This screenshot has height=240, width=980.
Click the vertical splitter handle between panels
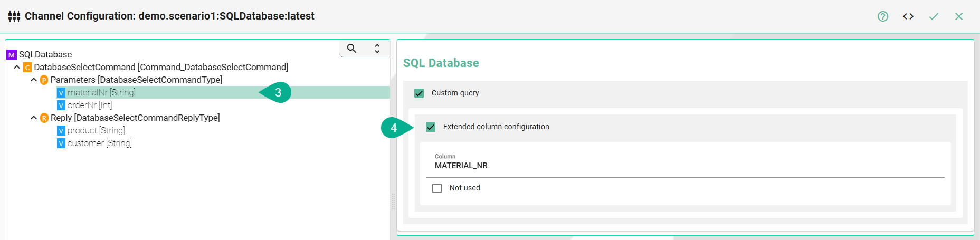point(393,201)
